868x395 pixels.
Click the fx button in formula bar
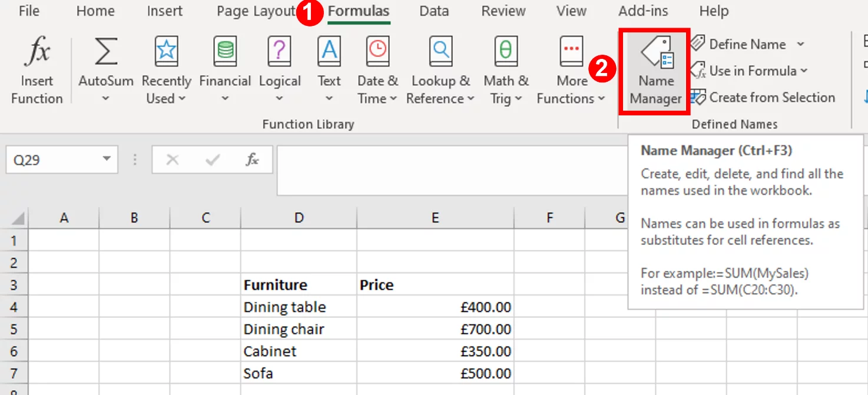coord(252,159)
